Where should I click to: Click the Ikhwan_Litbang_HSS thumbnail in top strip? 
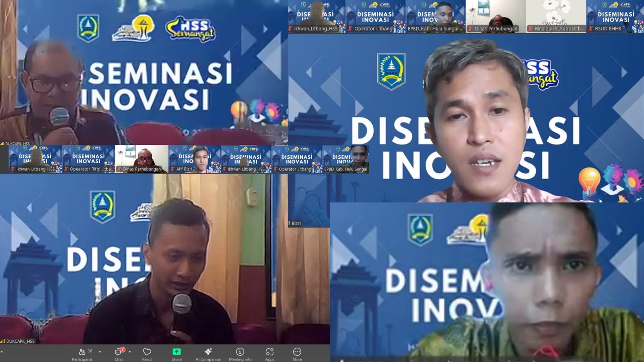316,16
